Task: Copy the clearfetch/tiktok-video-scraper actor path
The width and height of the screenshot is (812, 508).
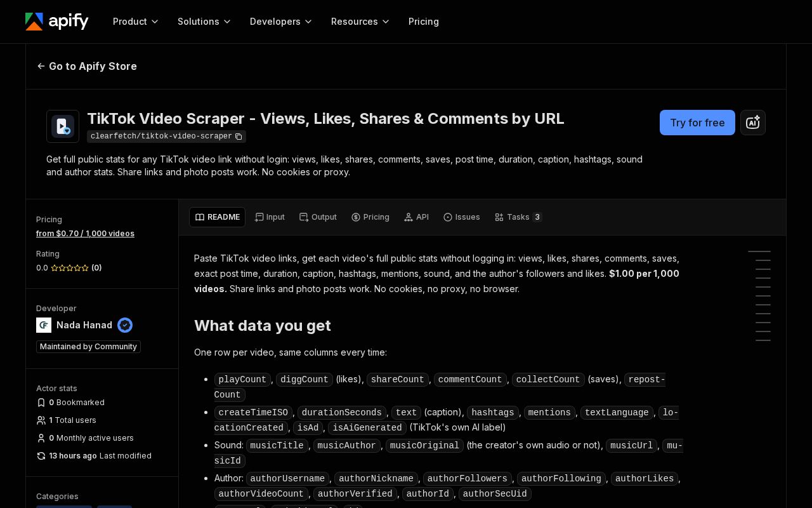Action: coord(239,137)
